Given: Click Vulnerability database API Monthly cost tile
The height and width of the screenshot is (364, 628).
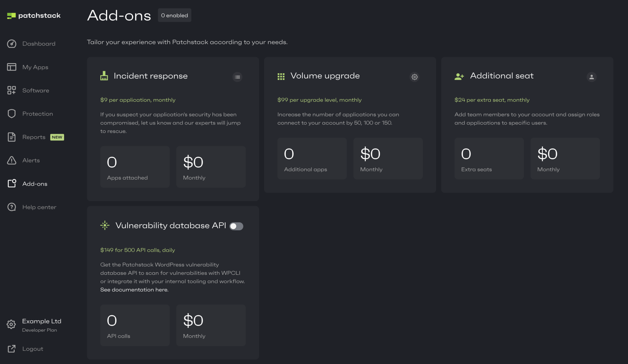Looking at the screenshot, I should click(211, 325).
